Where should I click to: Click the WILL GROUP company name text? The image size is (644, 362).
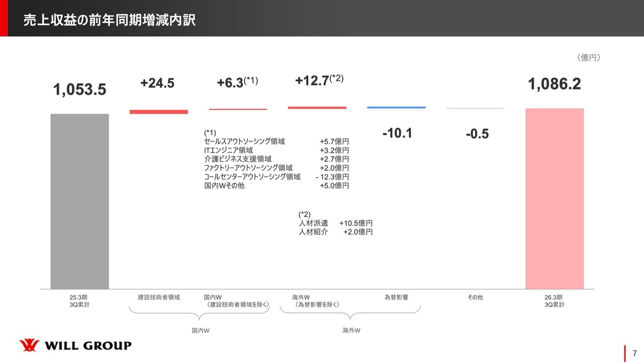88,346
